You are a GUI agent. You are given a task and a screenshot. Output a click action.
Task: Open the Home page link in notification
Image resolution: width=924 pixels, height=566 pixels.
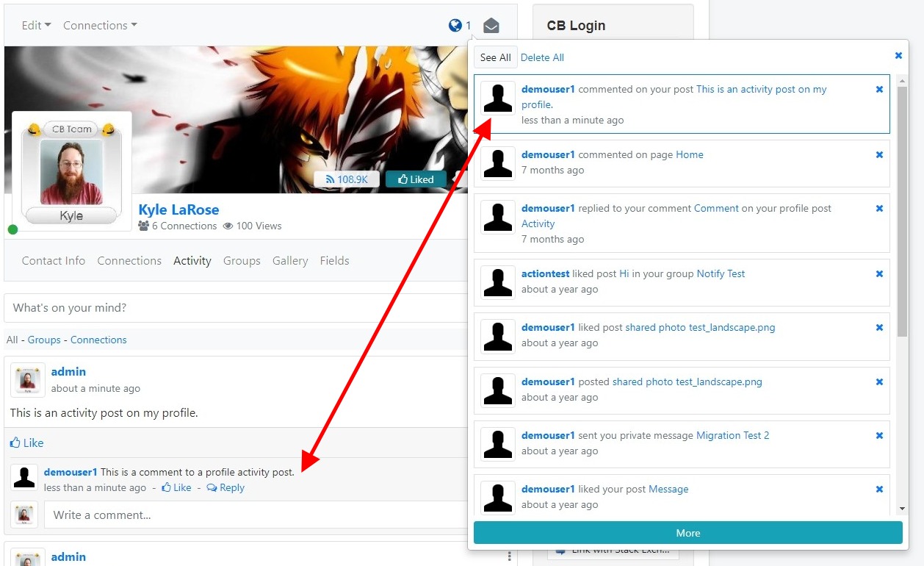690,154
